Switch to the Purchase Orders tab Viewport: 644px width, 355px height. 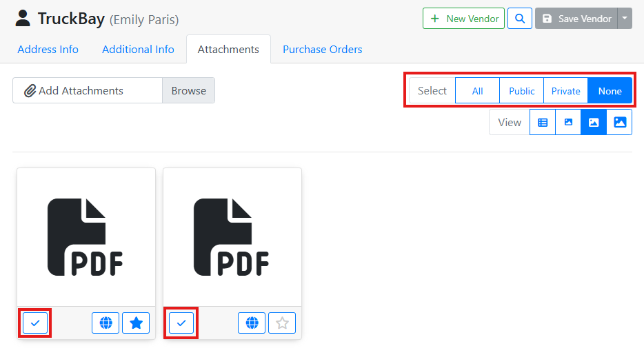click(322, 50)
